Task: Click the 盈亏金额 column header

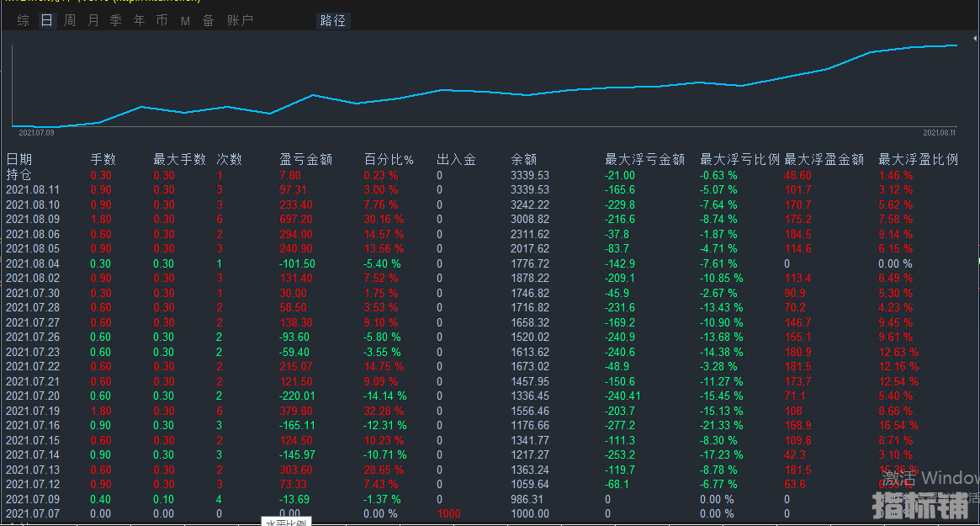Action: [305, 159]
